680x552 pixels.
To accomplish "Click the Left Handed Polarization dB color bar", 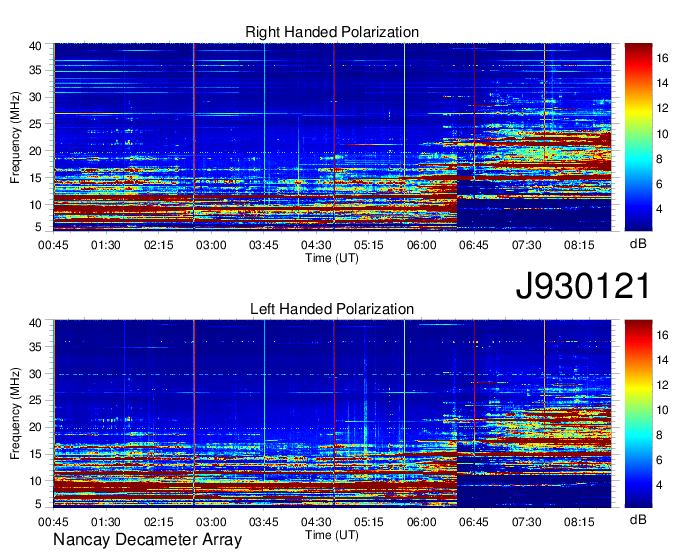I will pos(638,414).
